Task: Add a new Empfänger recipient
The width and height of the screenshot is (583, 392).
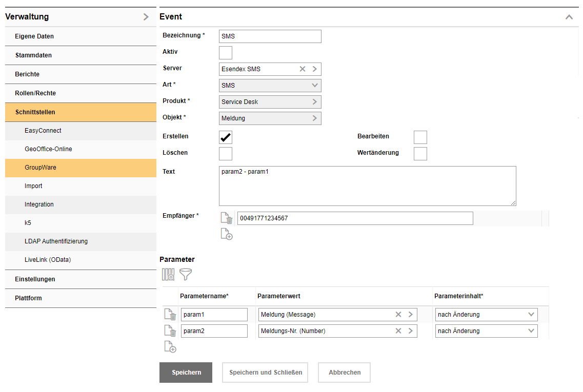Action: point(226,235)
